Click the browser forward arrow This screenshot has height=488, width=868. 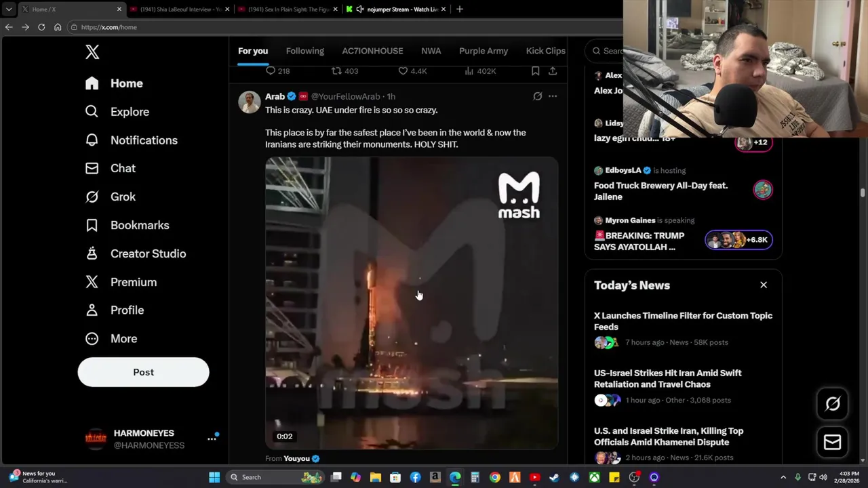pyautogui.click(x=25, y=27)
